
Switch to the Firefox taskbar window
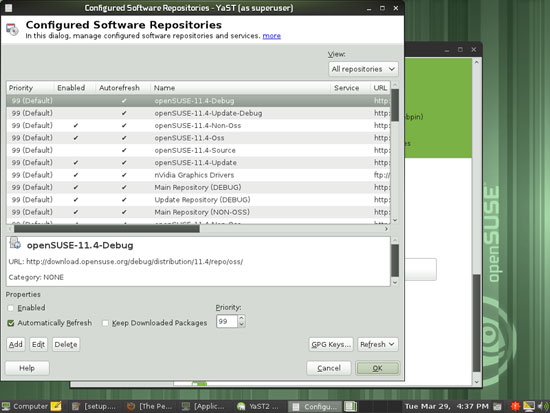150,406
